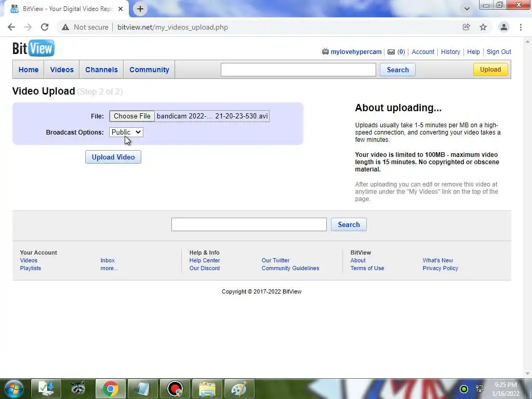Open the What's New link

tap(437, 260)
